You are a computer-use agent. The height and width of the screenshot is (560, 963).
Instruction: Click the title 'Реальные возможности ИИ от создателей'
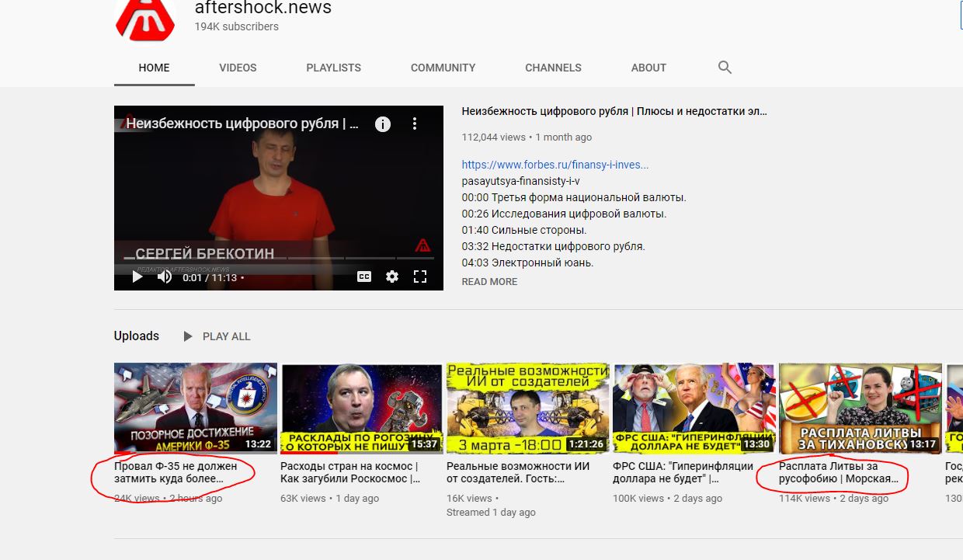[519, 472]
